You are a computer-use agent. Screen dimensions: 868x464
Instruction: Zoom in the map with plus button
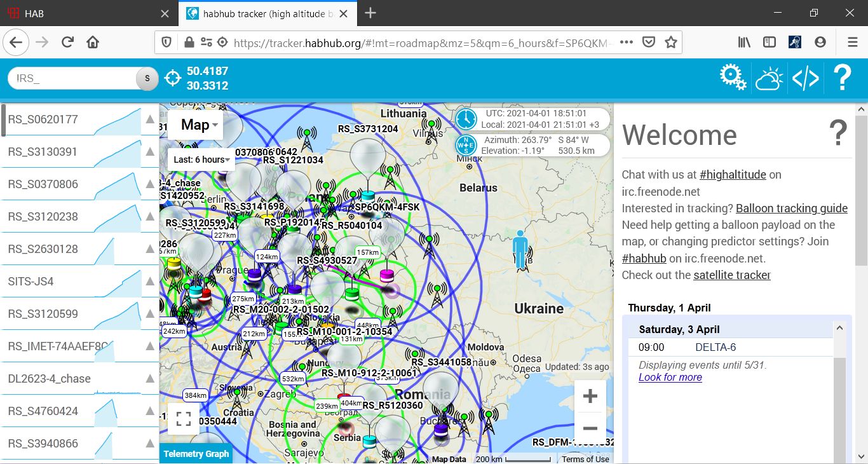(x=590, y=397)
